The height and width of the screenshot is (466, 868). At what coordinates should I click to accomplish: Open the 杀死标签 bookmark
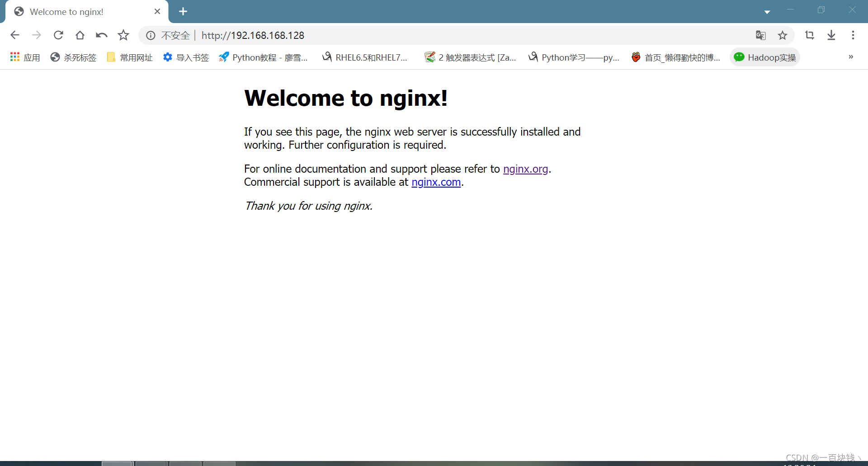coord(73,57)
